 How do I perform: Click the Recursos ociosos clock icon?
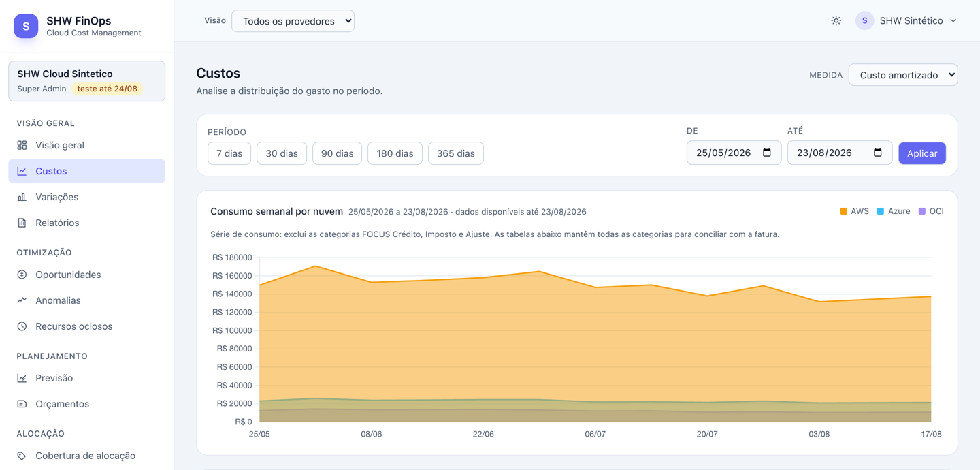[22, 326]
